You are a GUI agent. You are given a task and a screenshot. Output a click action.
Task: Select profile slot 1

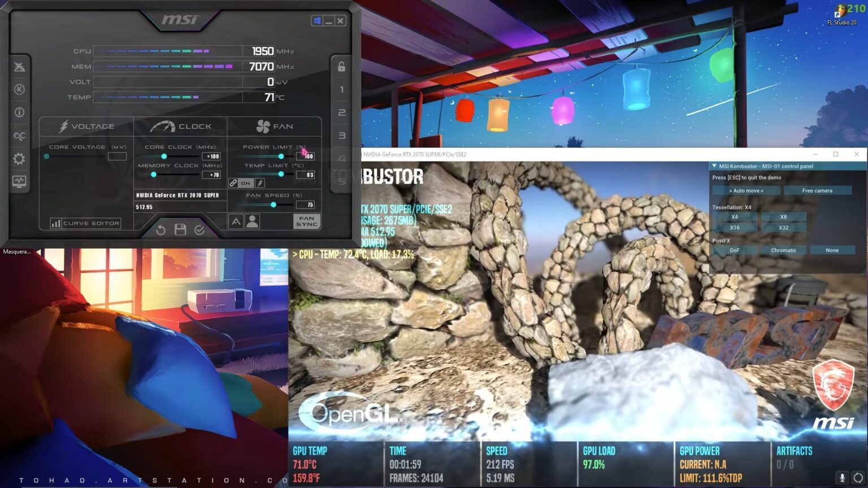pos(341,89)
